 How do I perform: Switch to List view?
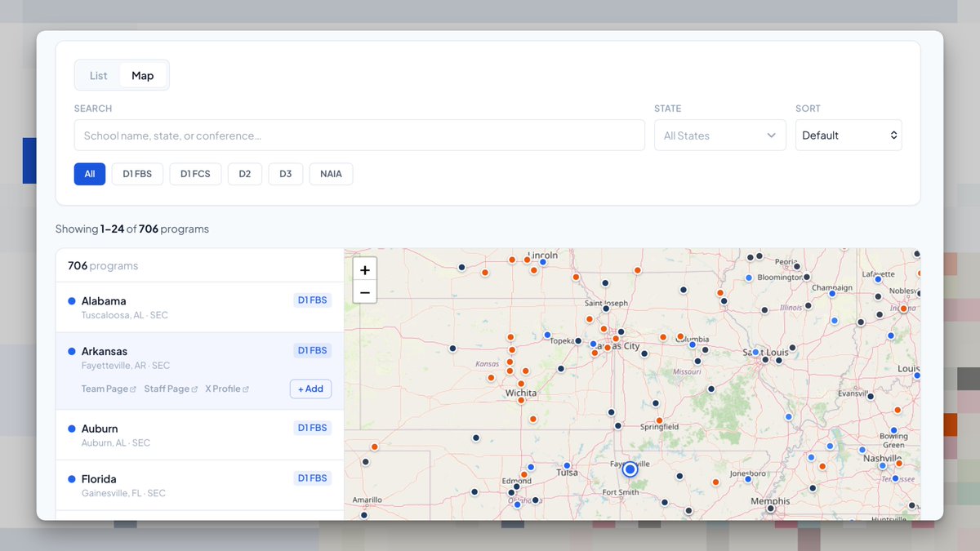(99, 75)
